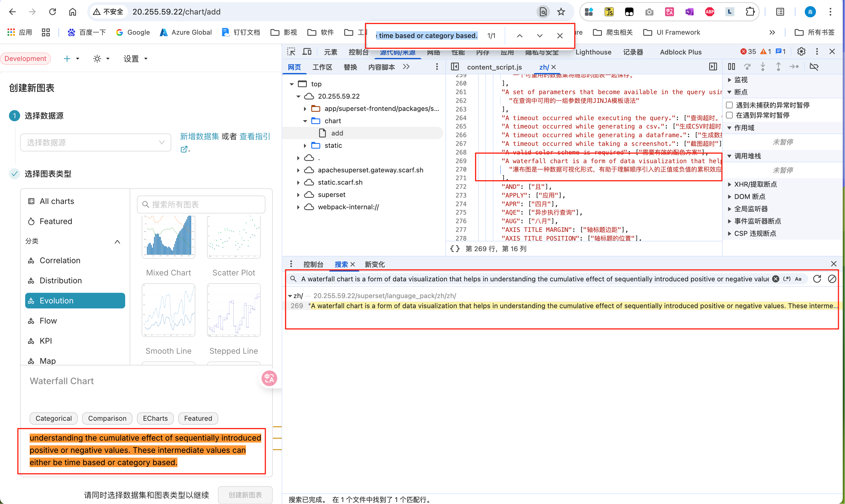Collapse the chart folder in the tree
This screenshot has width=845, height=504.
tap(305, 121)
